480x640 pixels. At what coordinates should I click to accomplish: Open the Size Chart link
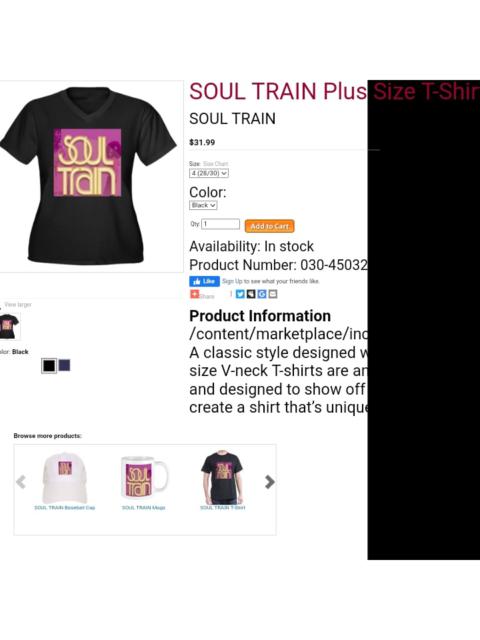[x=216, y=164]
